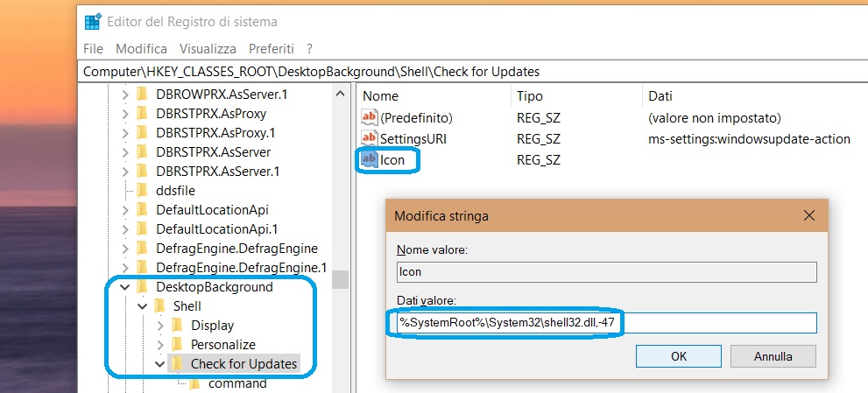Cancel the dialog with Annulla
868x393 pixels.
773,356
